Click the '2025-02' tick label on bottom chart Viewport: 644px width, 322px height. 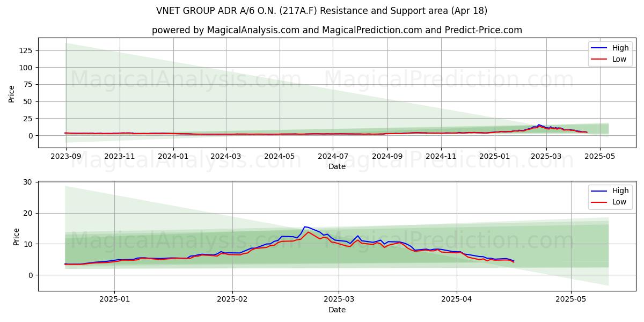[232, 299]
